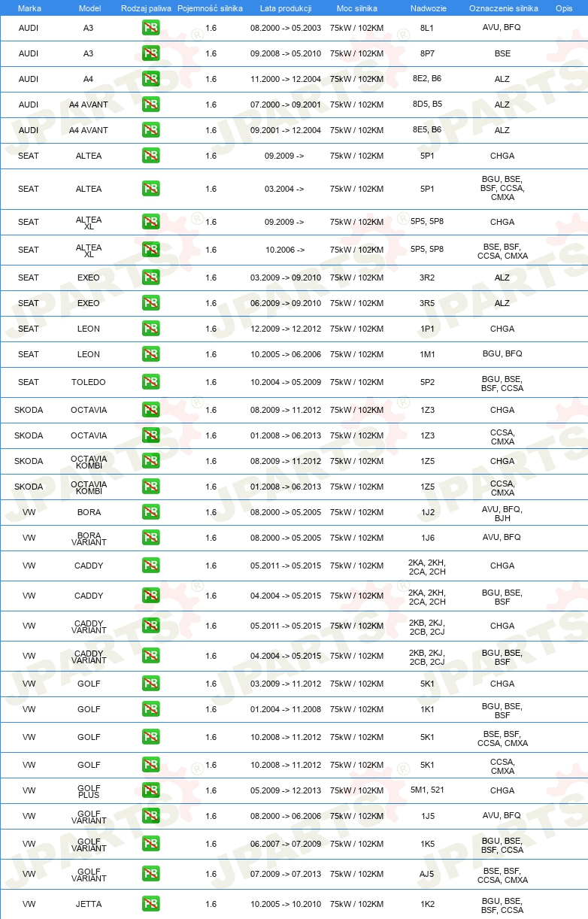The image size is (588, 919).
Task: Select fuel icon for Octavia Kombi 1Z5 CHGA row
Action: coord(150,461)
